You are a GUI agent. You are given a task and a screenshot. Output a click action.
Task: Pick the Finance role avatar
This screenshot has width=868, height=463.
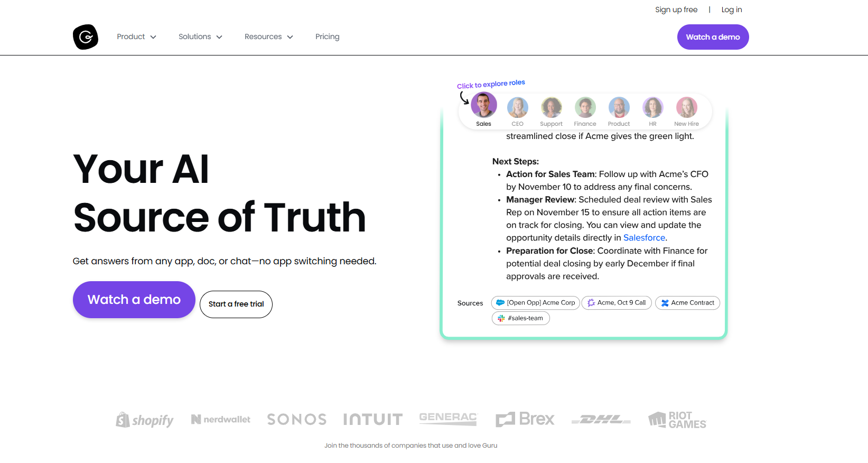[585, 108]
